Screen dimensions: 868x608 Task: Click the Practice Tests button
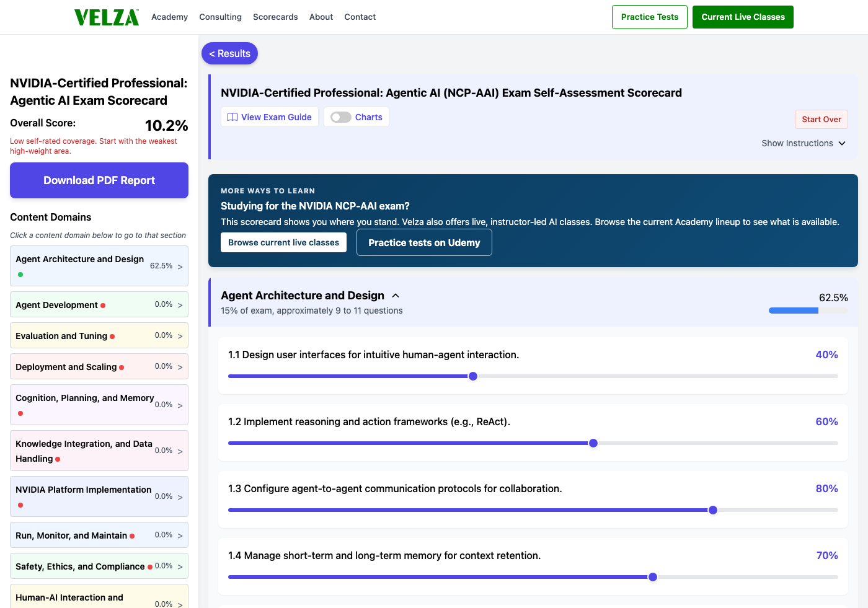tap(650, 17)
